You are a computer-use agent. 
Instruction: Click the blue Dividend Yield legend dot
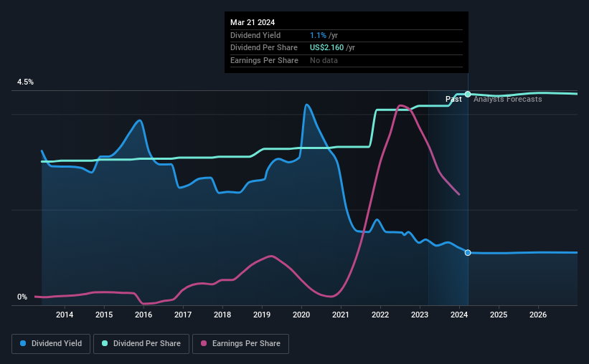[x=23, y=343]
